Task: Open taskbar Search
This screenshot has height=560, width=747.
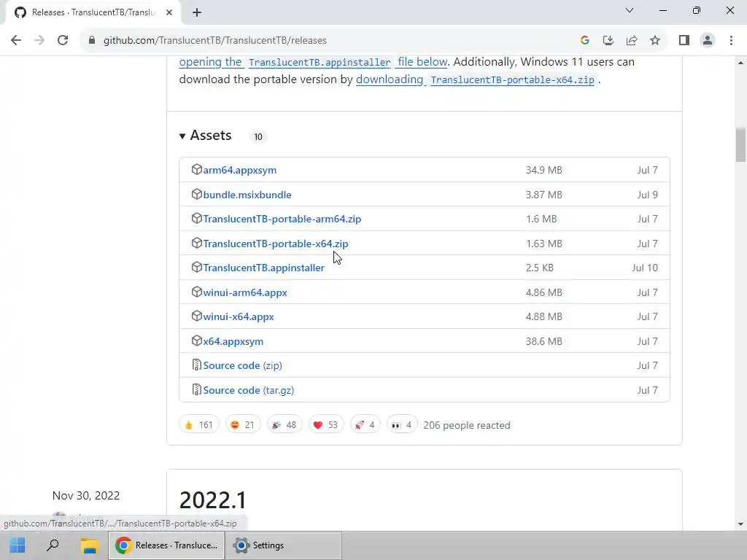Action: coord(53,545)
